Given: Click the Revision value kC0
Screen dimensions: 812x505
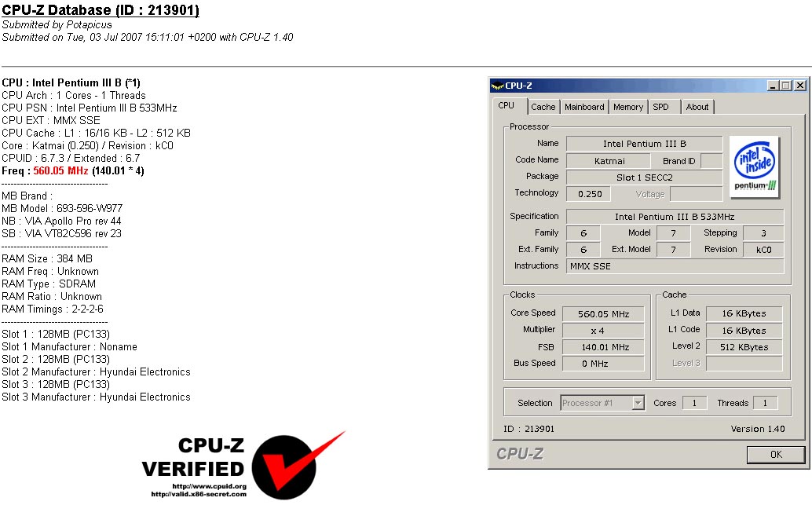Looking at the screenshot, I should tap(763, 250).
